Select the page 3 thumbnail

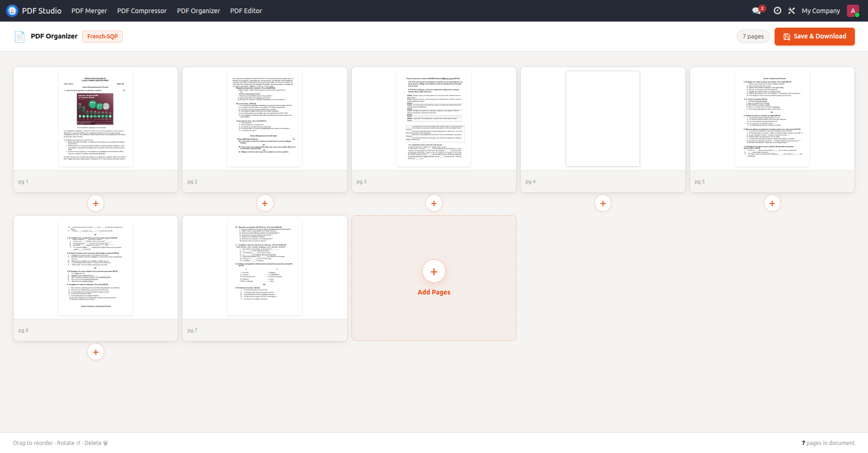(x=434, y=119)
